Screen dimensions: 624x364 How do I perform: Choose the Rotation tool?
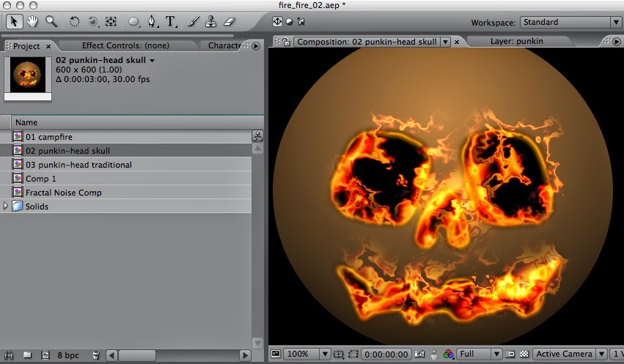(75, 21)
